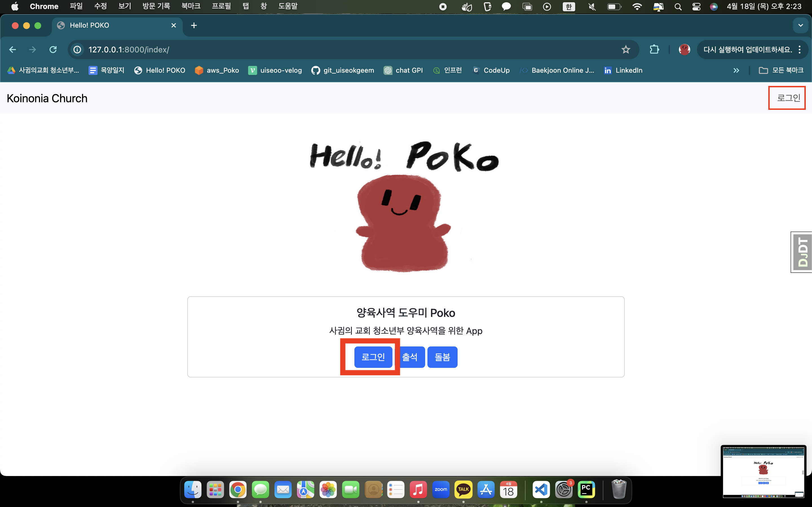Image resolution: width=812 pixels, height=507 pixels.
Task: Open the DjDT debug toolbar handle
Action: (803, 252)
